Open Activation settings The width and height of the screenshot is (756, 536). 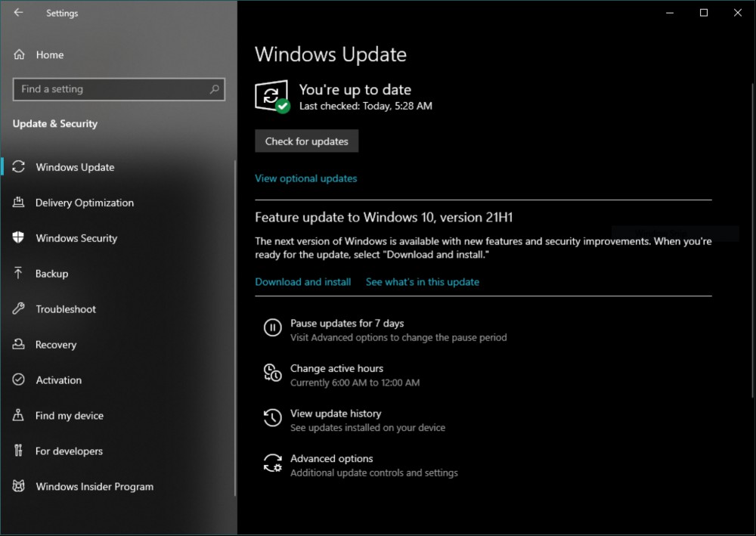coord(118,380)
